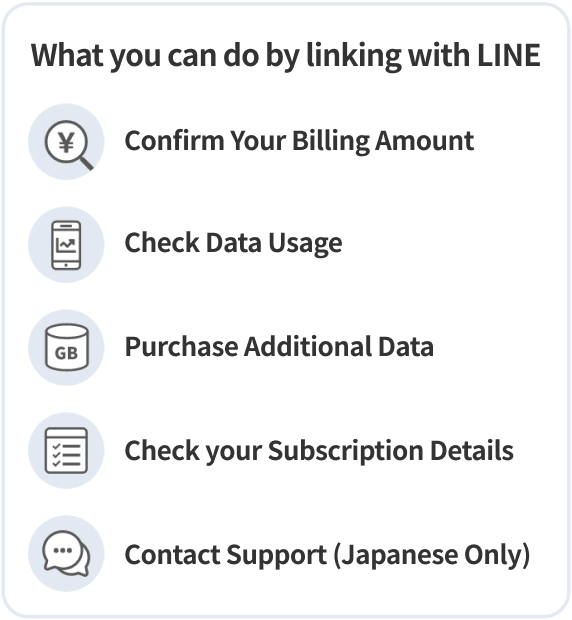
Task: Click the yen symbol inside the magnifier
Action: tap(66, 142)
